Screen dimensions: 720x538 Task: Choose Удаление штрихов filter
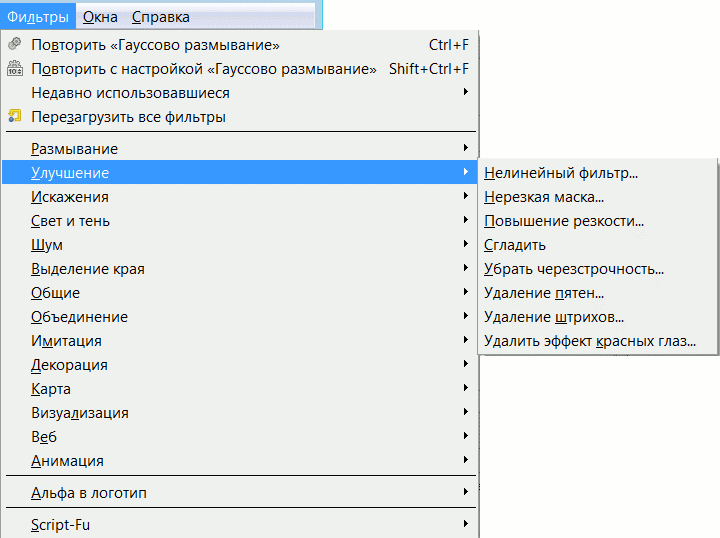pyautogui.click(x=554, y=317)
